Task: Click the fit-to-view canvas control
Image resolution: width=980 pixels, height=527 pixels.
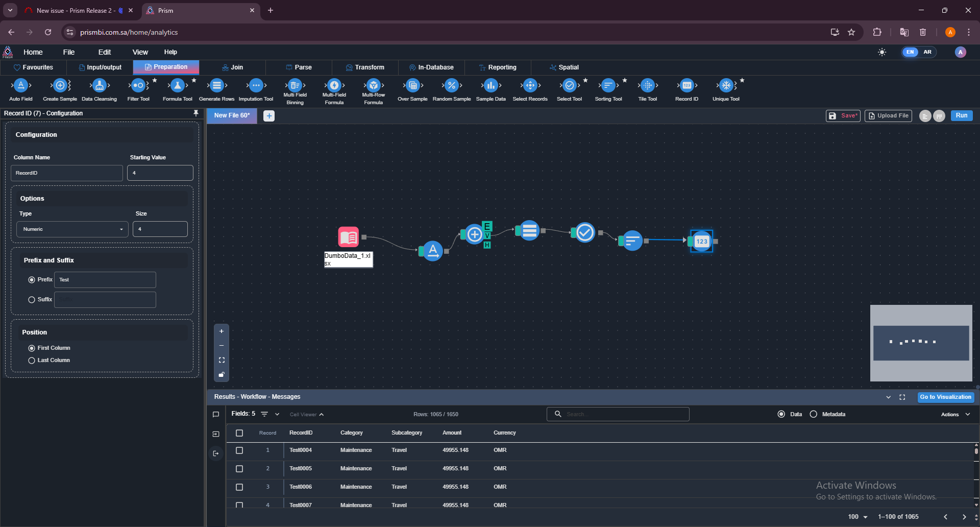Action: click(x=222, y=360)
